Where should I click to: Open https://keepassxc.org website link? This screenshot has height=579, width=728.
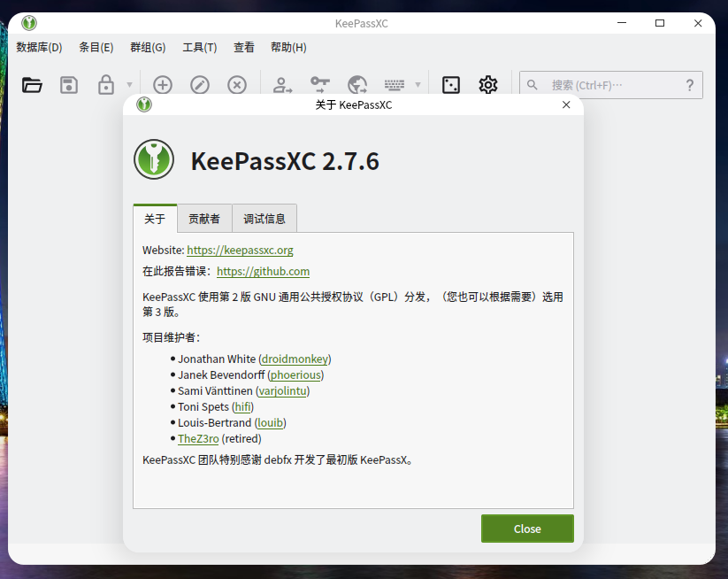[x=240, y=250]
